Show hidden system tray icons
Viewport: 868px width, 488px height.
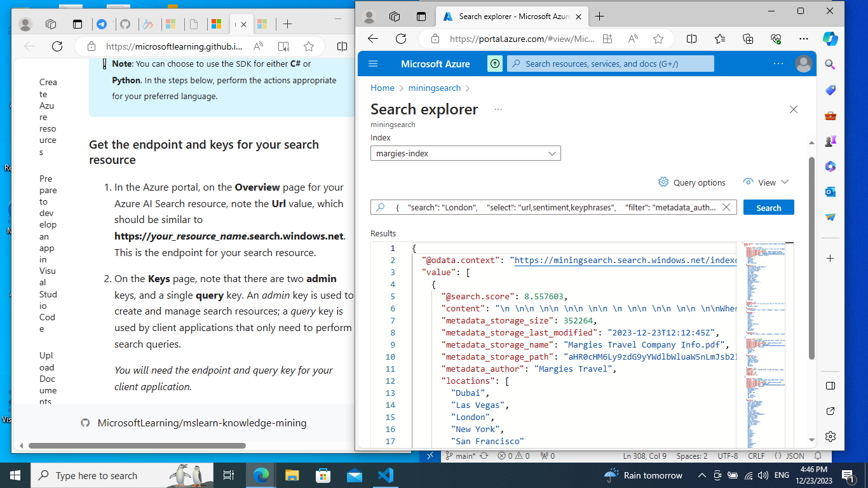[702, 475]
